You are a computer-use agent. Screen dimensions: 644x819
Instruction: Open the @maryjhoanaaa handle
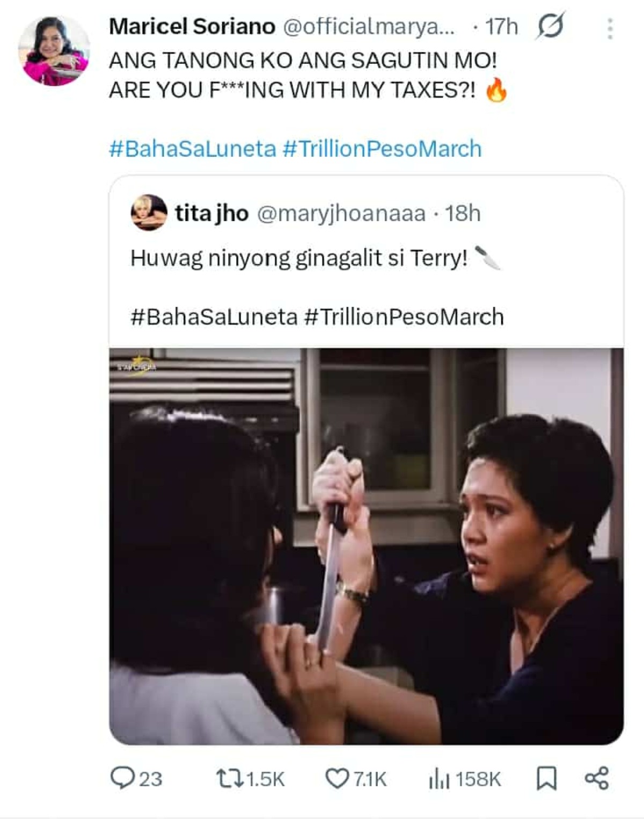[x=341, y=213]
